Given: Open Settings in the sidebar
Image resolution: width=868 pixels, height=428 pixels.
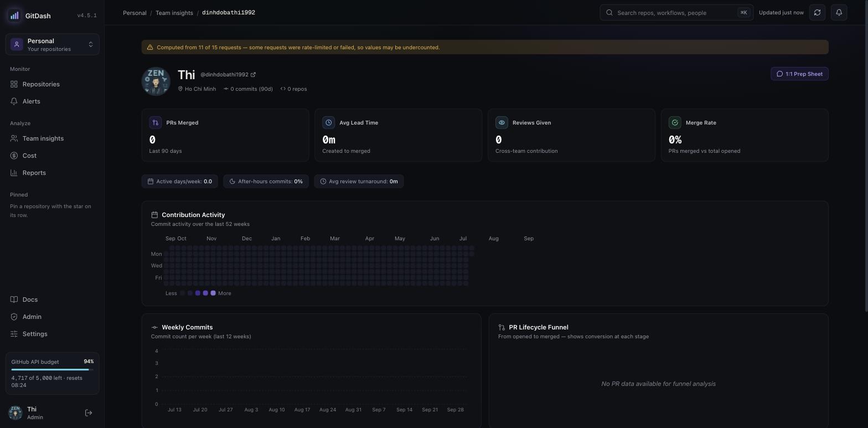Looking at the screenshot, I should tap(52, 334).
